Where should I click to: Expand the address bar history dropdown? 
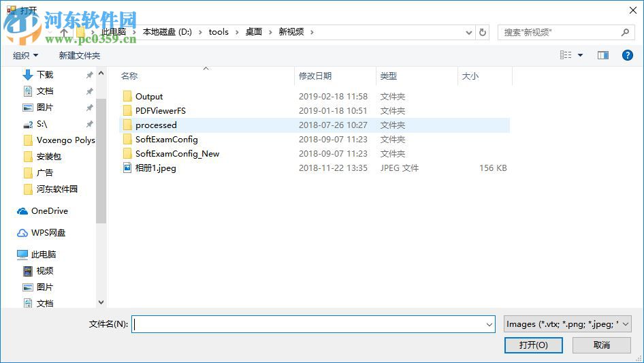point(468,33)
